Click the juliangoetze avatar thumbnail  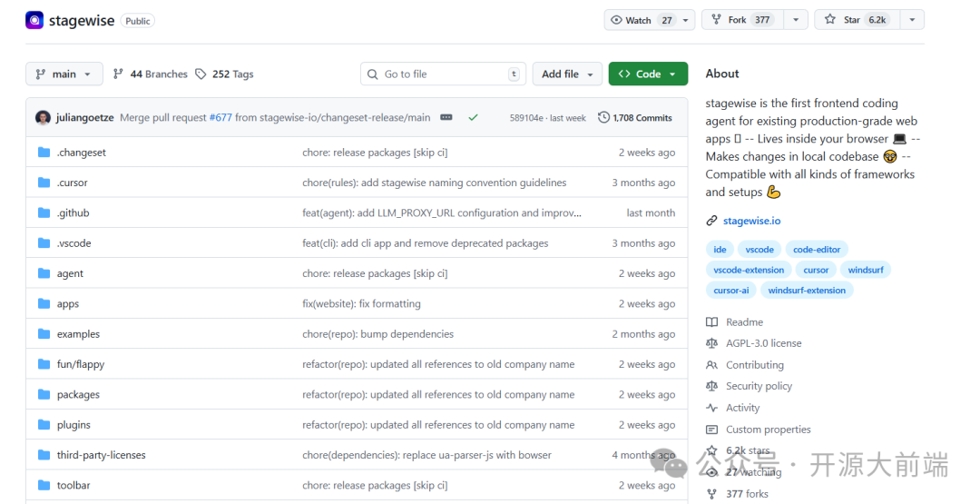click(43, 117)
